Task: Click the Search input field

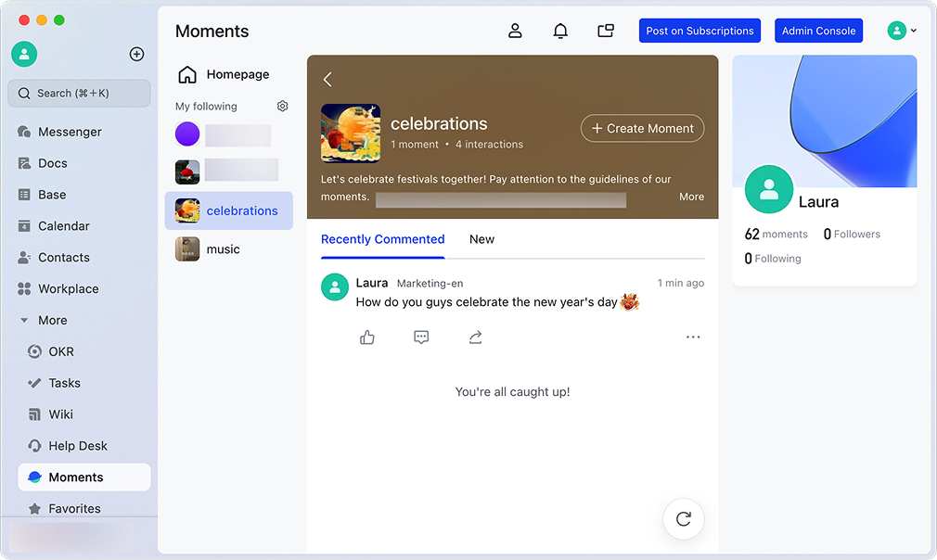Action: click(79, 94)
